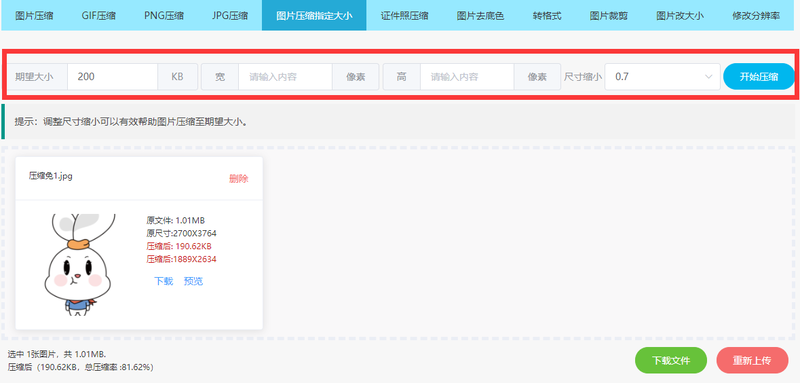Select the 图片压缩指定大小 tab

click(x=314, y=15)
